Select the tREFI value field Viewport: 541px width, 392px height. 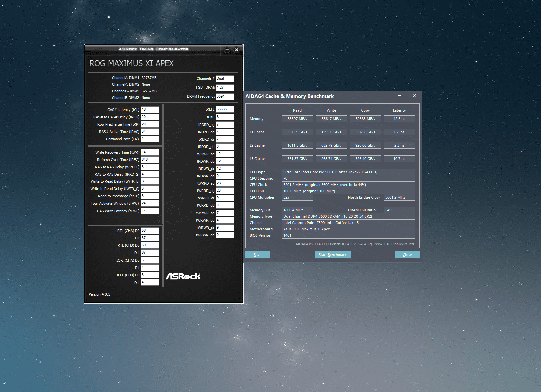tap(225, 109)
